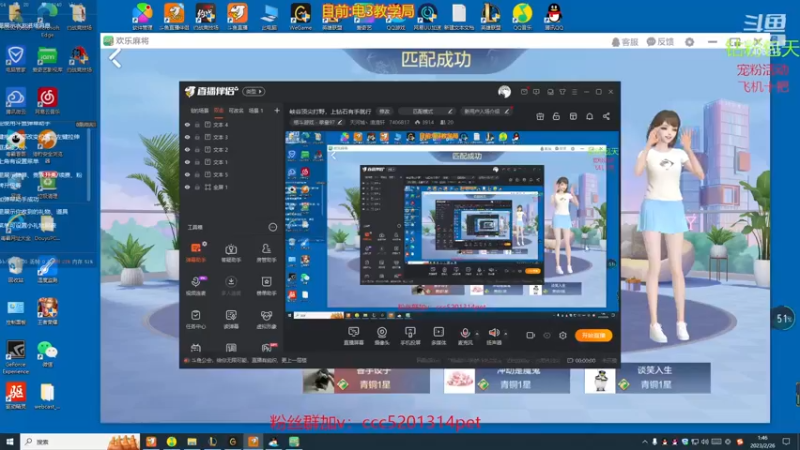
Task: Open the skin shirt icon in title bar
Action: point(562,92)
